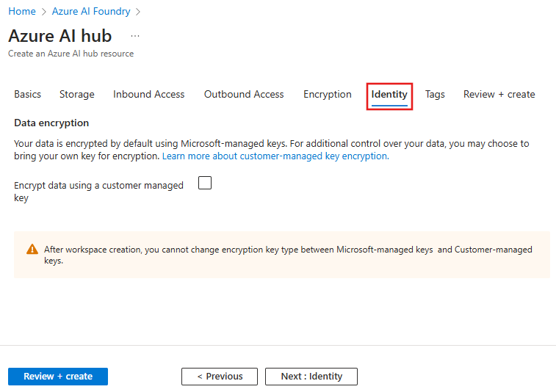
Task: Go back with the Previous button
Action: tap(220, 377)
